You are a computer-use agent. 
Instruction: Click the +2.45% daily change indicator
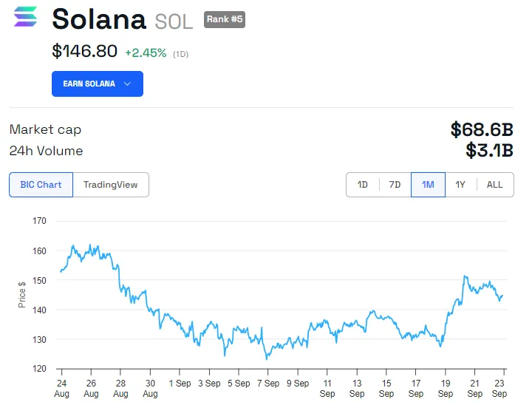point(146,53)
